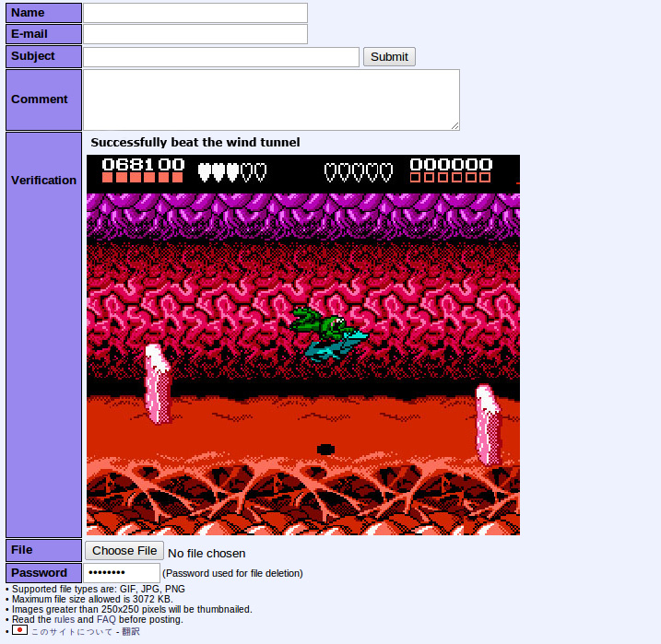The height and width of the screenshot is (644, 661).
Task: Click the Name input field
Action: 195,13
